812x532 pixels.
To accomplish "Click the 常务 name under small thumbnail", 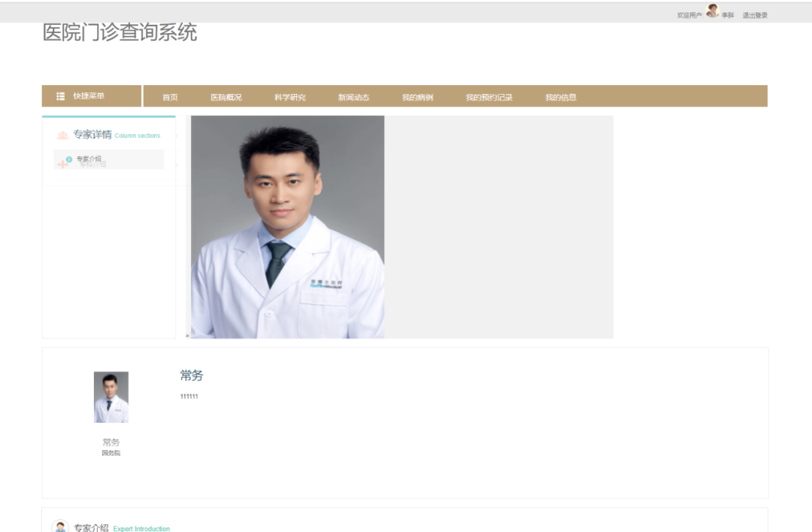I will [111, 442].
